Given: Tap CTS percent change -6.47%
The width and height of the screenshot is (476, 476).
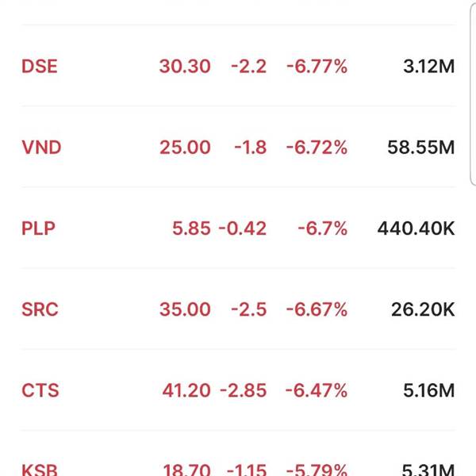Looking at the screenshot, I should tap(317, 390).
